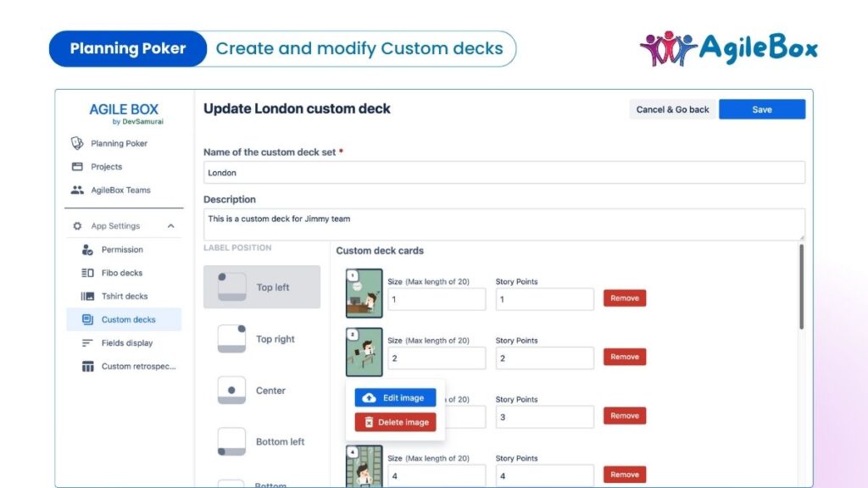Choose Edit image in the popup
This screenshot has width=868, height=488.
(395, 398)
